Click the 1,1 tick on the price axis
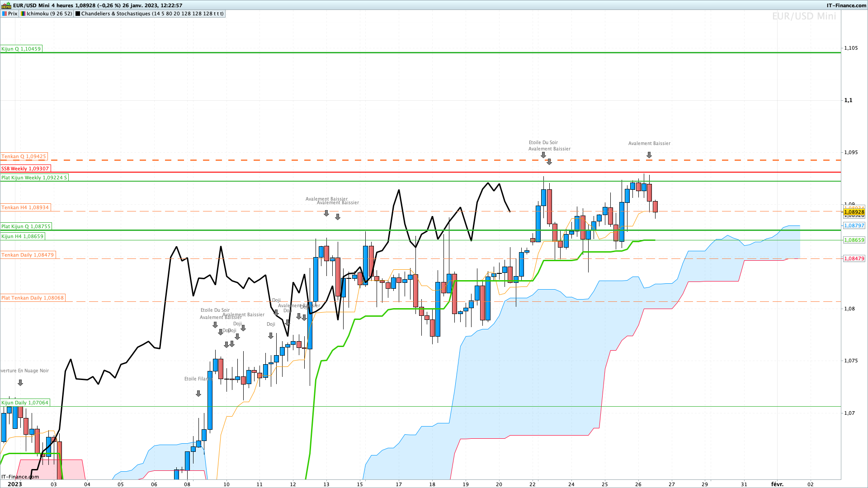The width and height of the screenshot is (868, 488). click(848, 100)
